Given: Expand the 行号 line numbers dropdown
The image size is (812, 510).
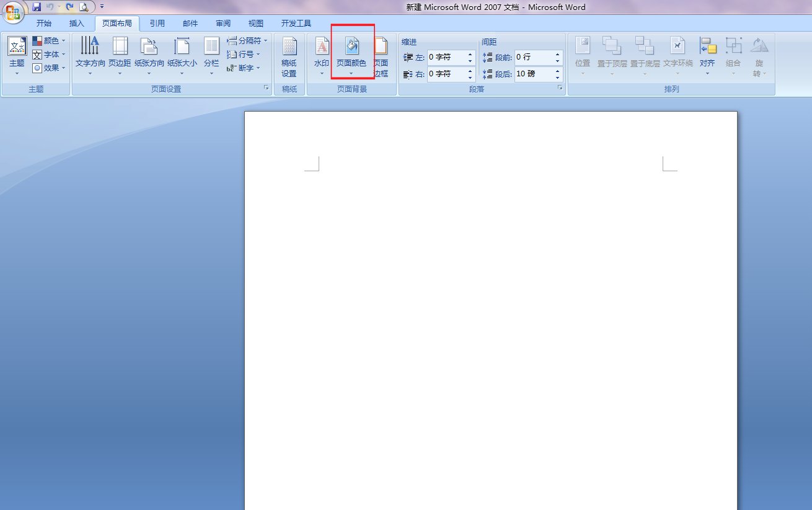Looking at the screenshot, I should pos(244,55).
